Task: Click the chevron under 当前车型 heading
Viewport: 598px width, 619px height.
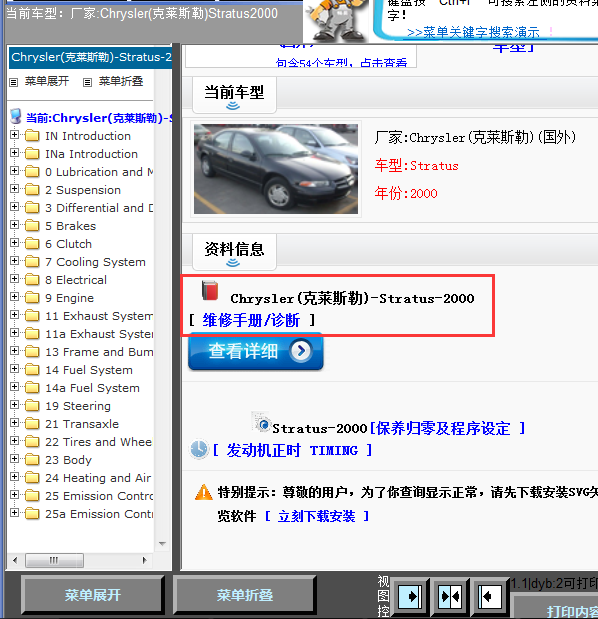Action: coord(233,106)
